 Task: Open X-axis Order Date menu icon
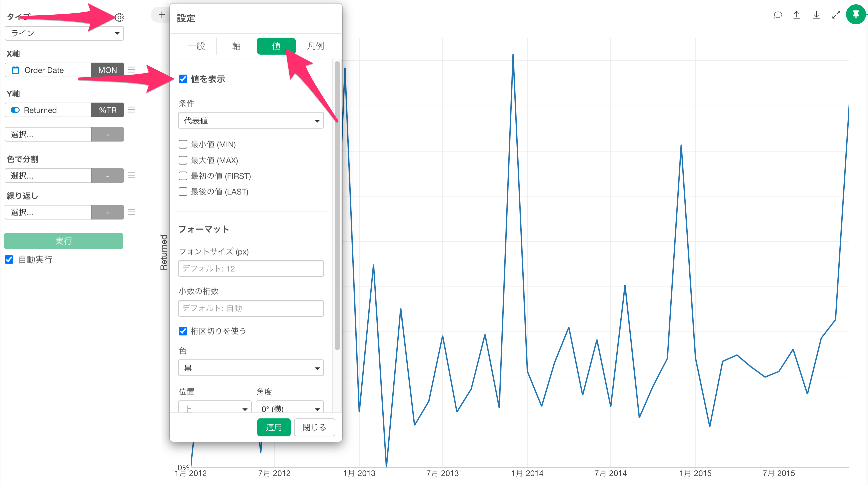131,70
